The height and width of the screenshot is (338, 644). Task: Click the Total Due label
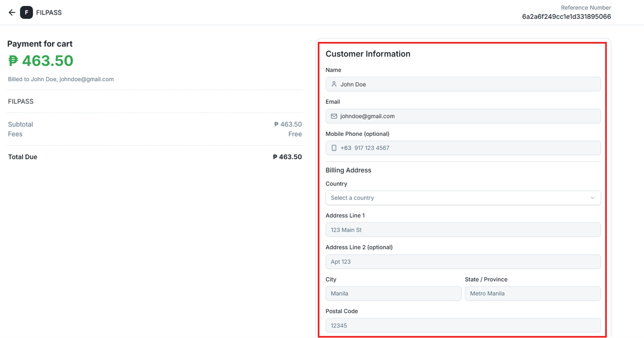click(23, 157)
